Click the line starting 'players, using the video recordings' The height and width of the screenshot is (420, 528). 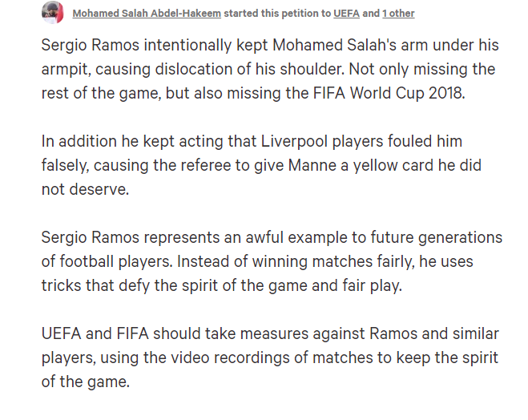pos(269,357)
